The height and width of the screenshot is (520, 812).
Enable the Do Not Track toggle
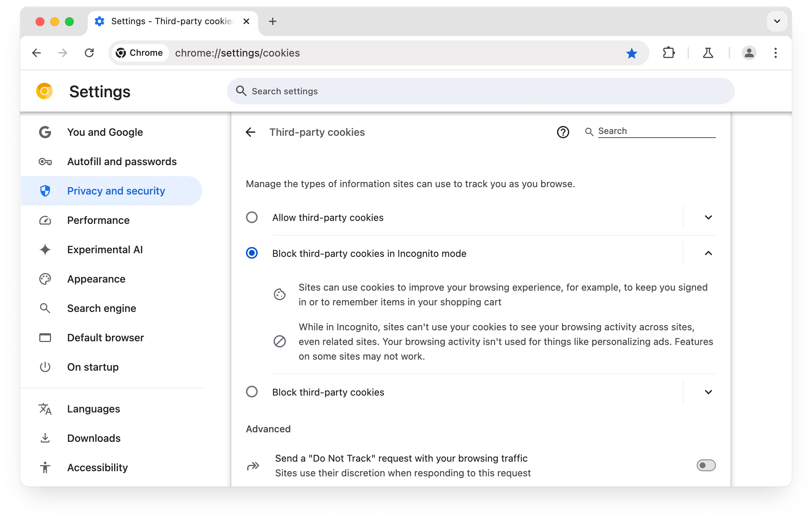pos(706,466)
